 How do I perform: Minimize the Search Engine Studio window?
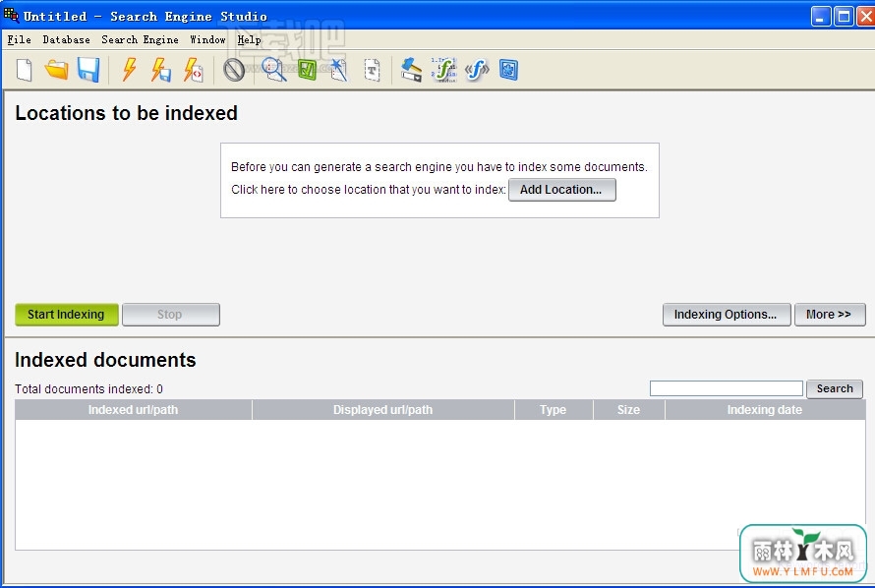(820, 17)
